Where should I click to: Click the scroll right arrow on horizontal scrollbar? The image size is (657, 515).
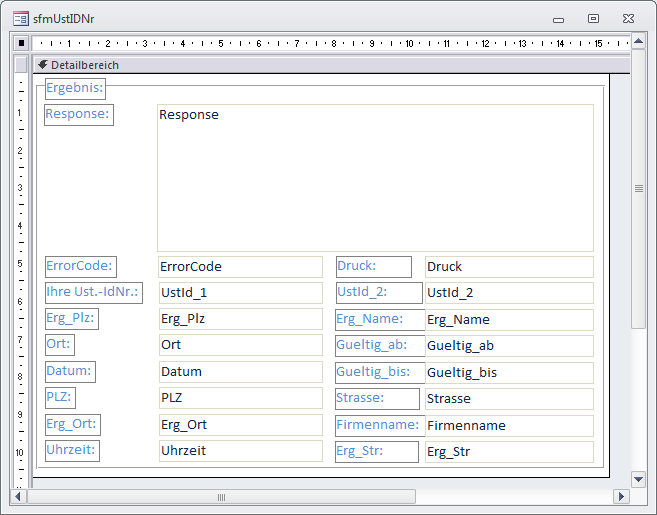(622, 496)
